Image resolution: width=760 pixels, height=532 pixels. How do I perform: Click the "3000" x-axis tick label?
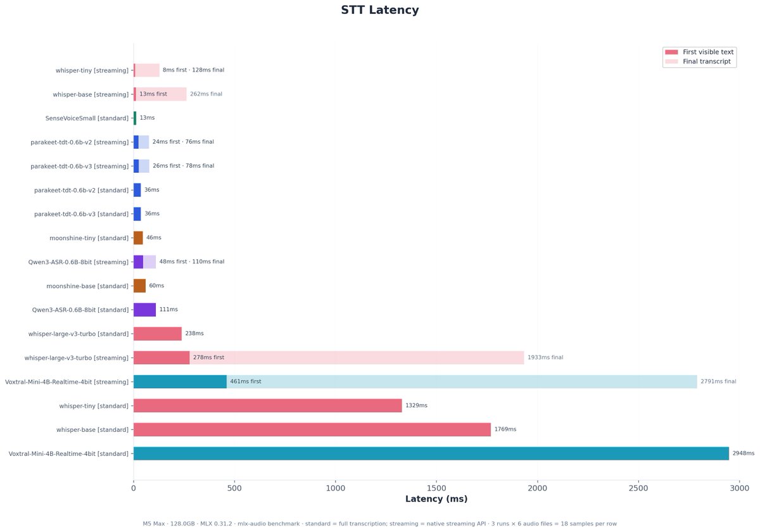pyautogui.click(x=740, y=488)
